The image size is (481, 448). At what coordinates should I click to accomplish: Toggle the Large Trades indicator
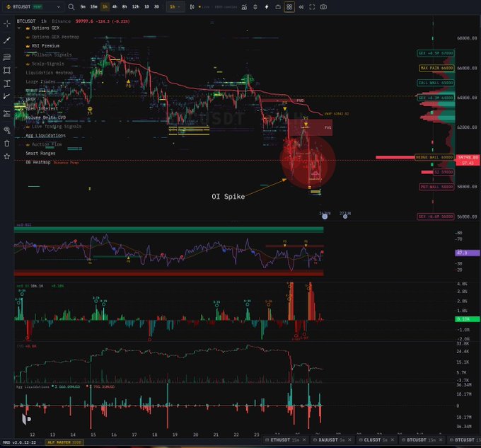(40, 81)
